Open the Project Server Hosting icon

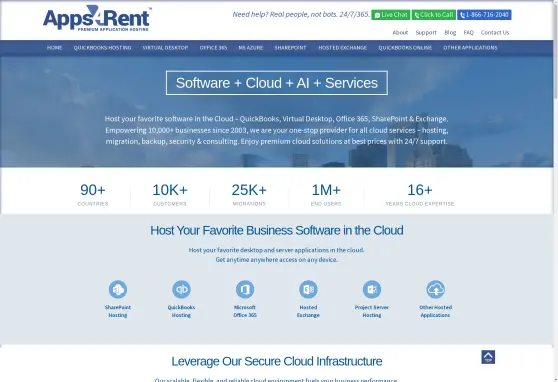tap(372, 289)
